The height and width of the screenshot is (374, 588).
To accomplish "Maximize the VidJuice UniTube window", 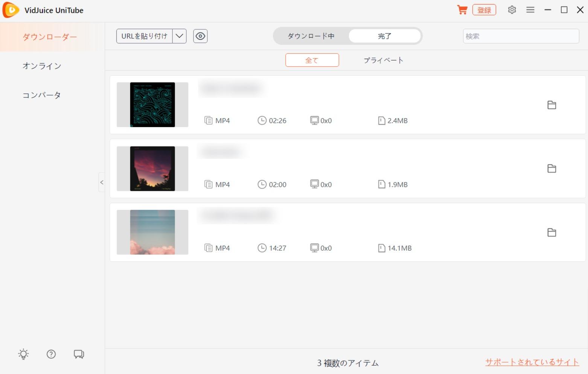I will point(564,10).
